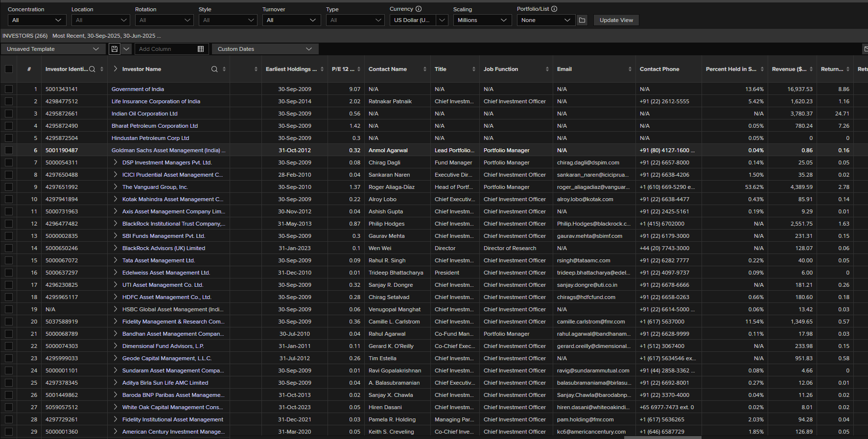Click the horizontal scrollbar at table bottom
The height and width of the screenshot is (439, 868).
pyautogui.click(x=662, y=438)
